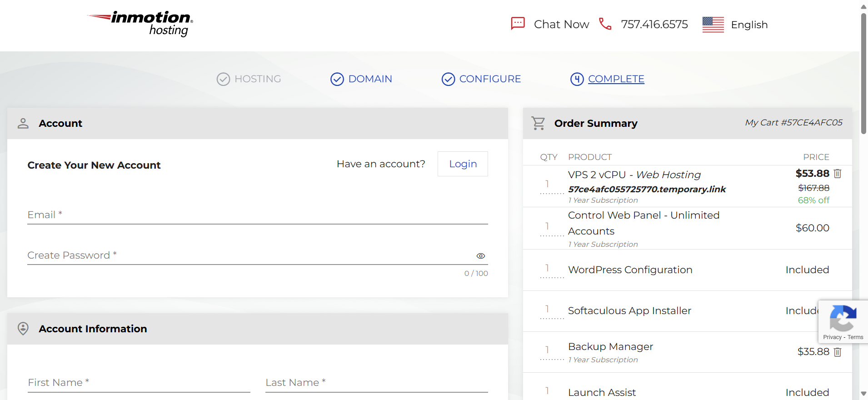Click Control Web Panel product name

pyautogui.click(x=644, y=223)
